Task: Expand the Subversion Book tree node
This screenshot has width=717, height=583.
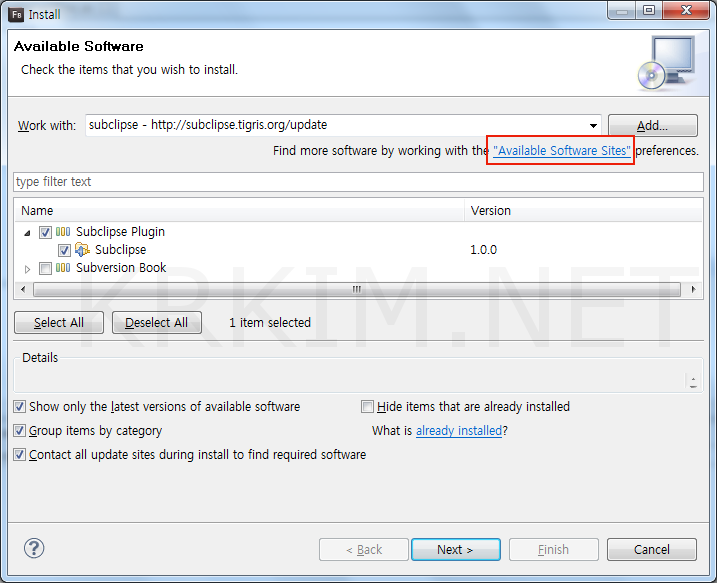Action: (27, 269)
